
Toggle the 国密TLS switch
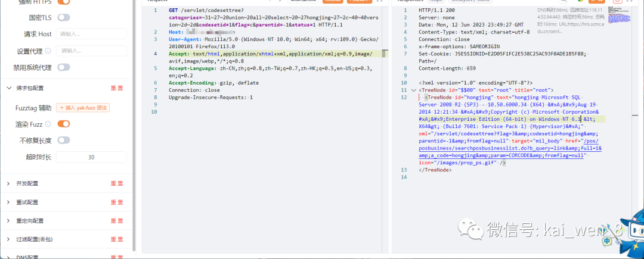(x=64, y=17)
